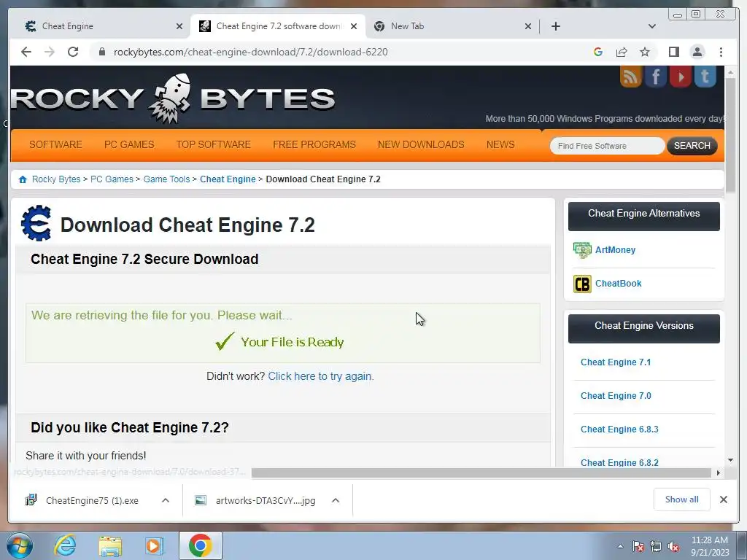The width and height of the screenshot is (747, 560).
Task: Open Cheat Engine 6.8.3 version link
Action: coord(620,429)
